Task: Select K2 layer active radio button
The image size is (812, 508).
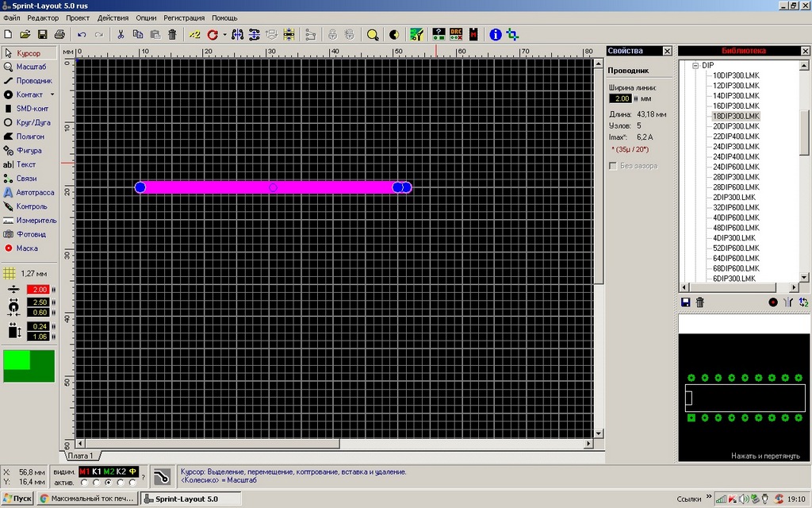Action: 121,482
